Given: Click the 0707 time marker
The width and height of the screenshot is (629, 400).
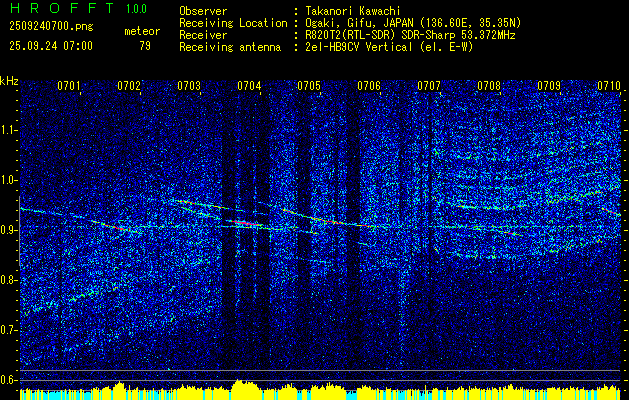Looking at the screenshot, I should click(429, 86).
